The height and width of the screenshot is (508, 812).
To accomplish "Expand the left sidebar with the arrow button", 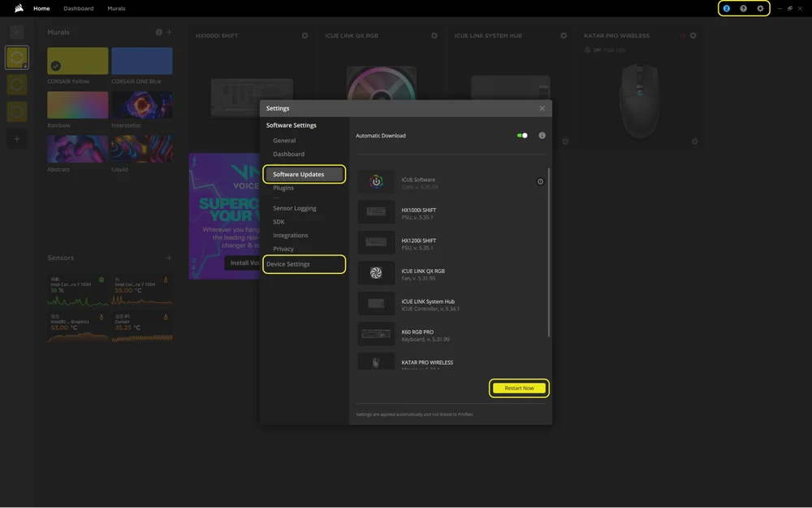I will click(17, 32).
